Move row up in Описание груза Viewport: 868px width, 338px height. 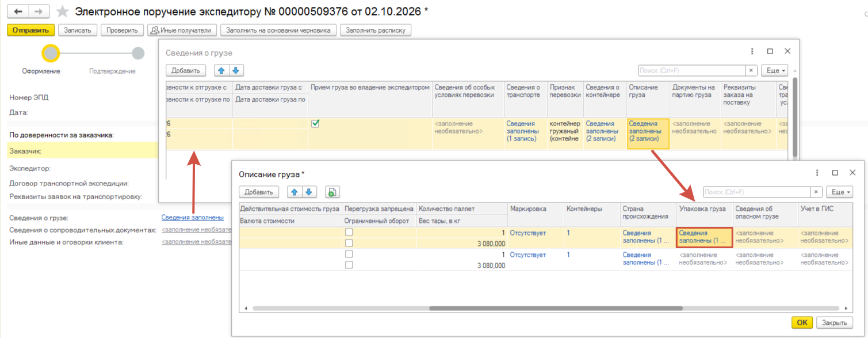295,192
